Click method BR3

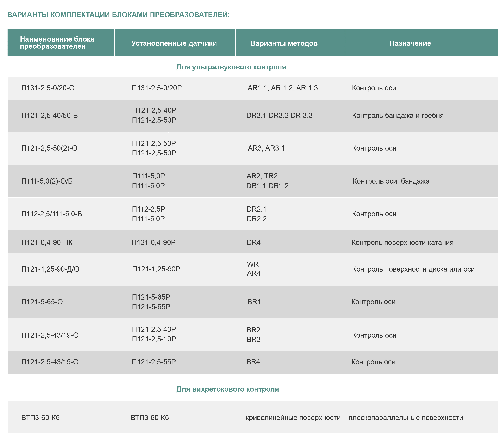click(253, 339)
